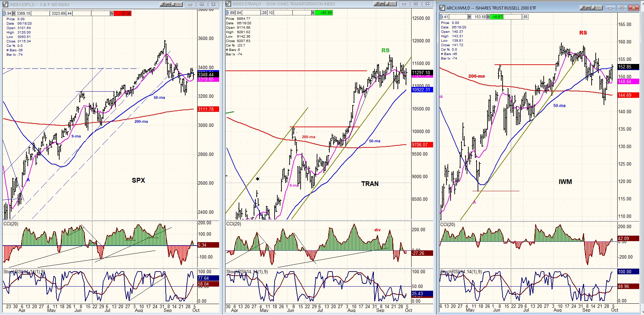Close the Dow Jones Transportation chart window
This screenshot has width=644, height=315.
(x=427, y=4)
